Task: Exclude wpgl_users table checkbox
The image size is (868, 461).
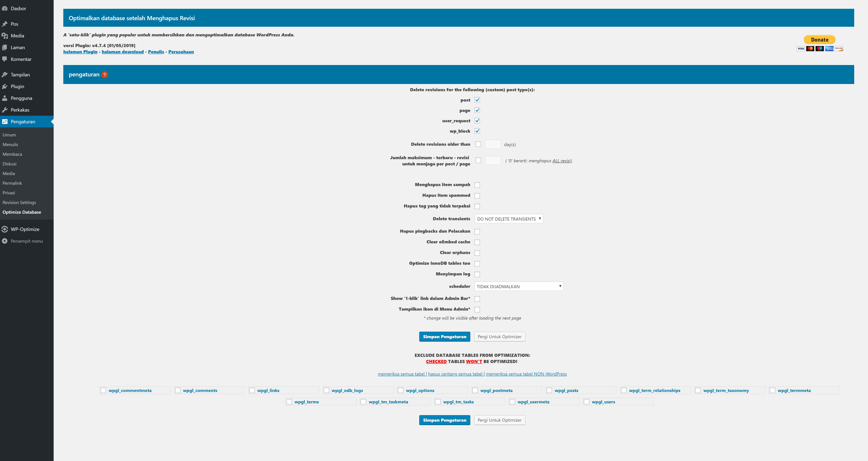Action: 586,402
